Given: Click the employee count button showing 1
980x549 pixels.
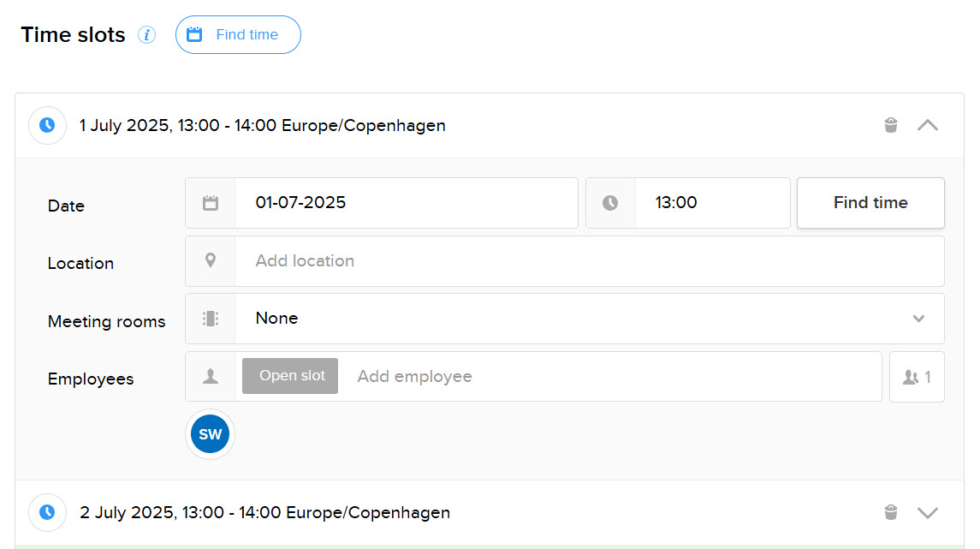Looking at the screenshot, I should 917,377.
